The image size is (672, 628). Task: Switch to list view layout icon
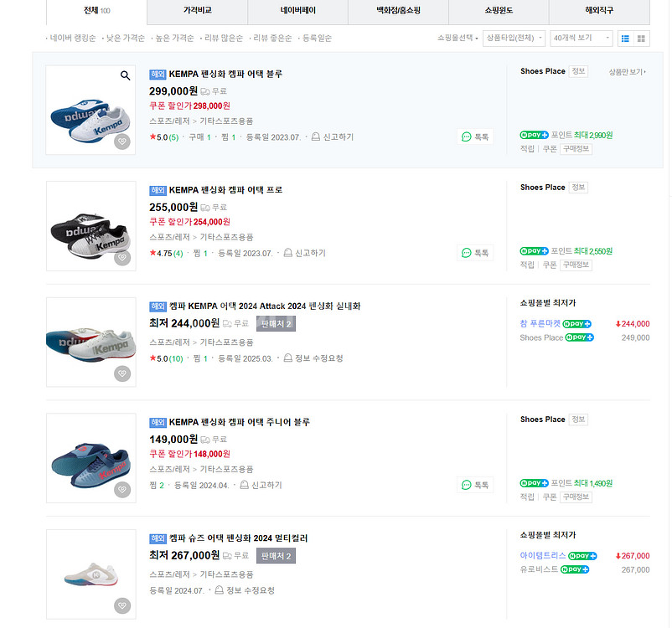pyautogui.click(x=625, y=39)
